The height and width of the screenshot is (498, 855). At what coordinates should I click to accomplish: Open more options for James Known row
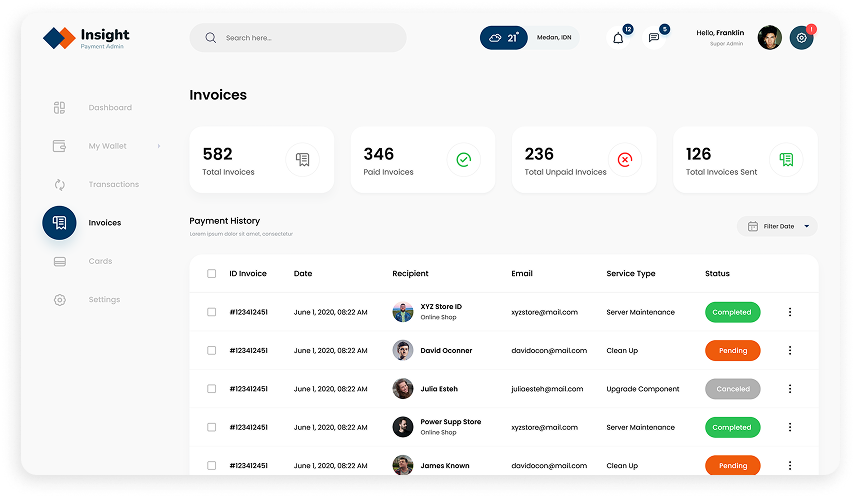coord(790,465)
